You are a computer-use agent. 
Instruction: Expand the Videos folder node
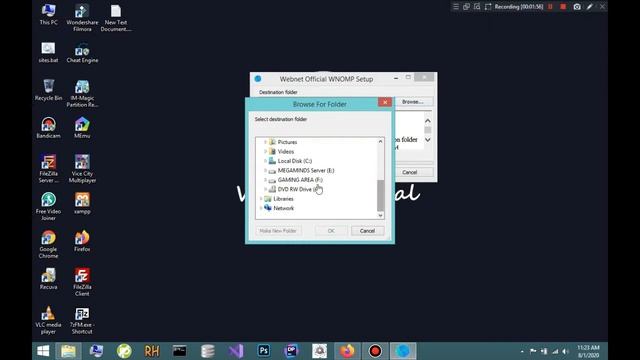pyautogui.click(x=265, y=151)
